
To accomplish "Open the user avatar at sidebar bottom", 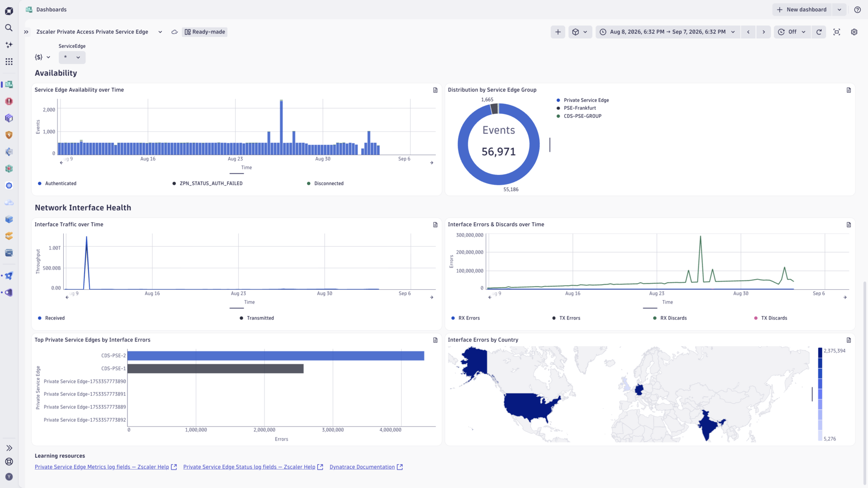I will click(9, 477).
